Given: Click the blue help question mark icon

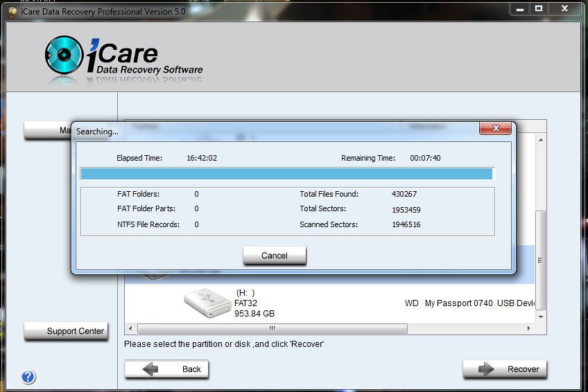Looking at the screenshot, I should click(28, 377).
